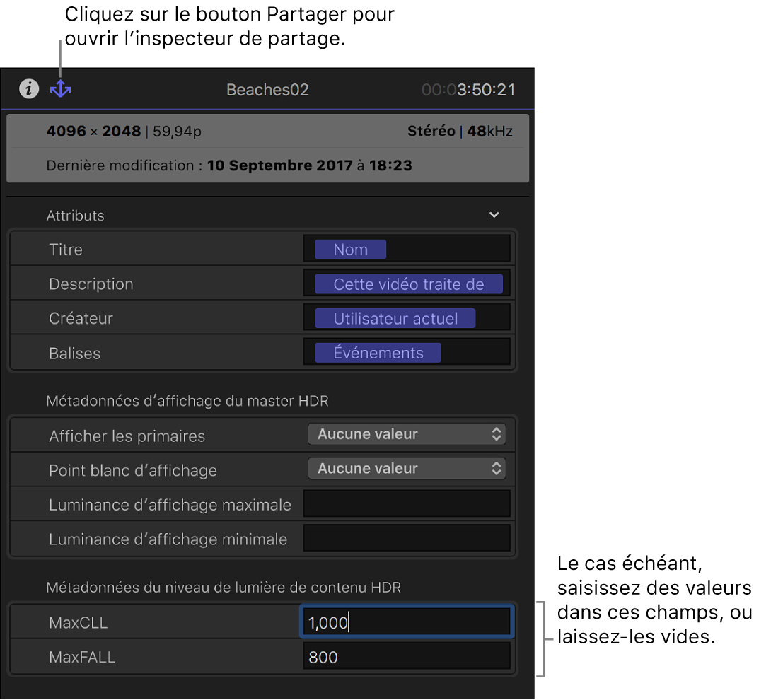The width and height of the screenshot is (783, 700).
Task: Select the Cette vidéo traite de token
Action: [409, 284]
